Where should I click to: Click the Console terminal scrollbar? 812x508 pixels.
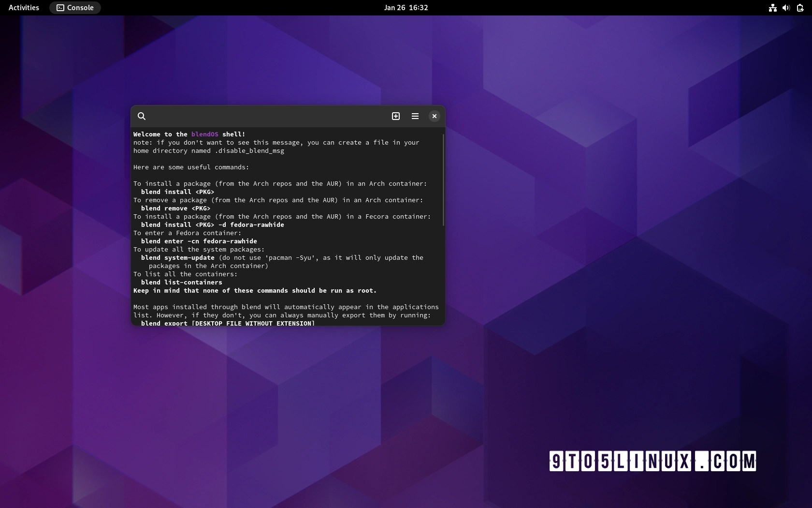pyautogui.click(x=443, y=180)
